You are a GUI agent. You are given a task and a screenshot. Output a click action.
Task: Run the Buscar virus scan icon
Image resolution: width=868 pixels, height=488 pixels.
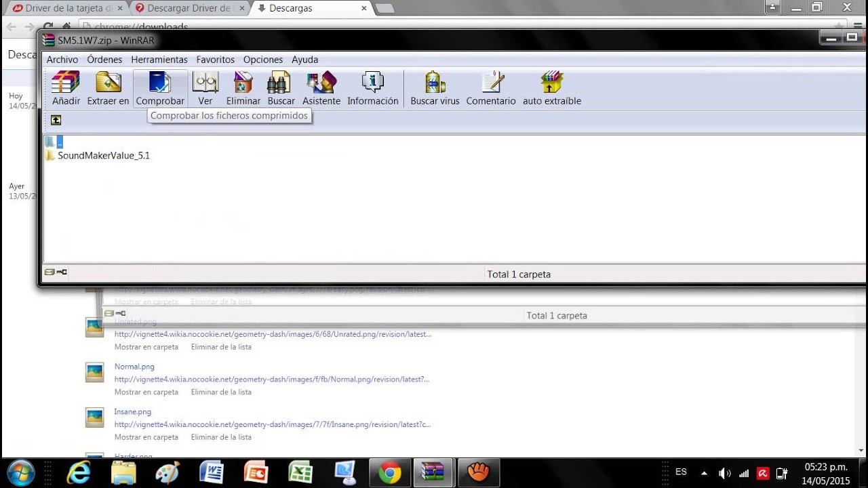(x=435, y=88)
